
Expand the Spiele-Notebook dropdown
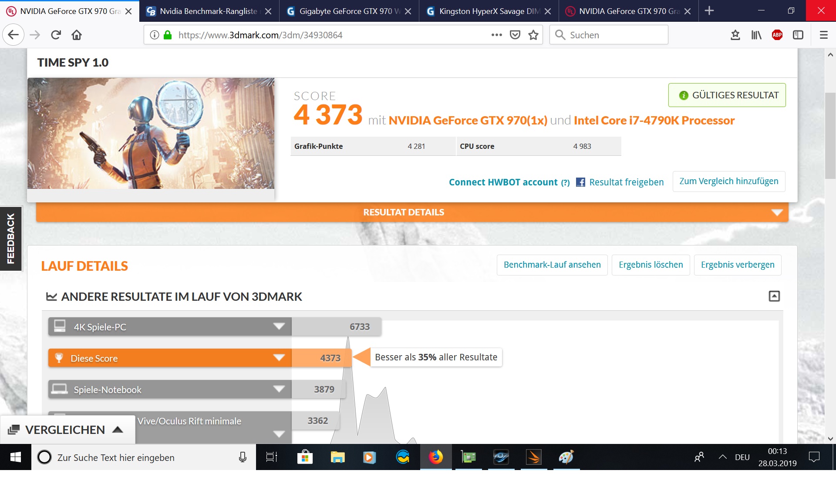279,389
